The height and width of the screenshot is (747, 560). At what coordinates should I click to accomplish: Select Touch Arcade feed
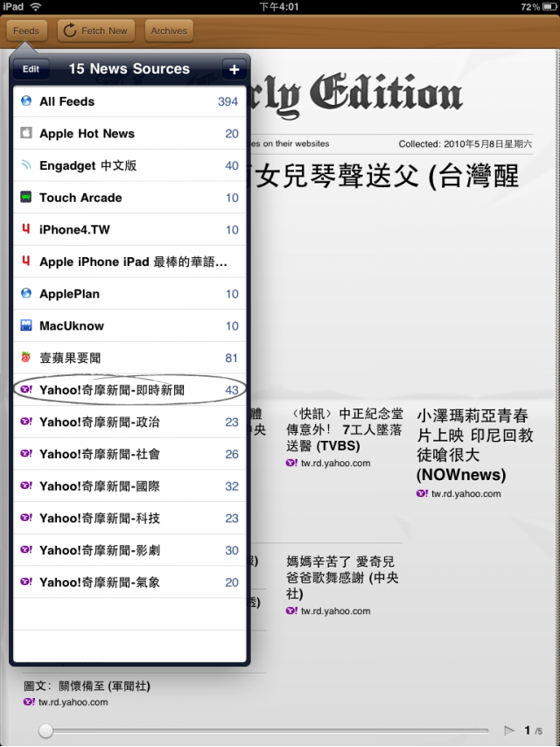129,198
